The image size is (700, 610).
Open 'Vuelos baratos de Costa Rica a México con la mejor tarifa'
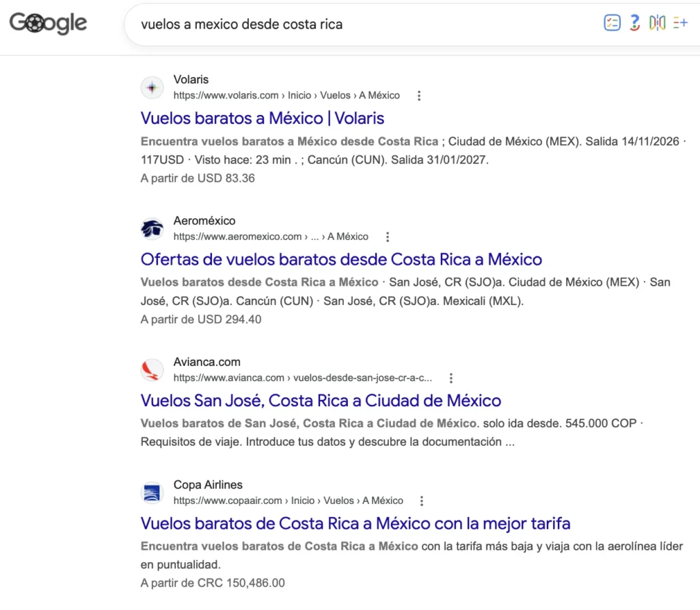355,523
